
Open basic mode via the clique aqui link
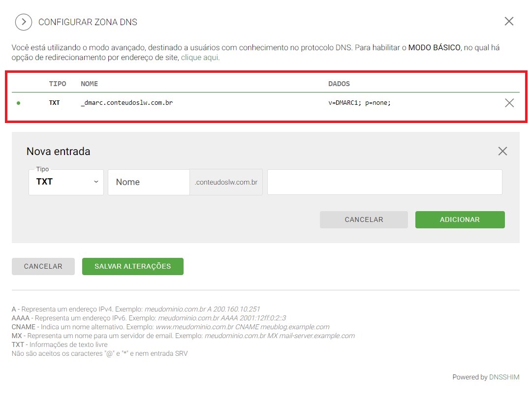tap(199, 57)
